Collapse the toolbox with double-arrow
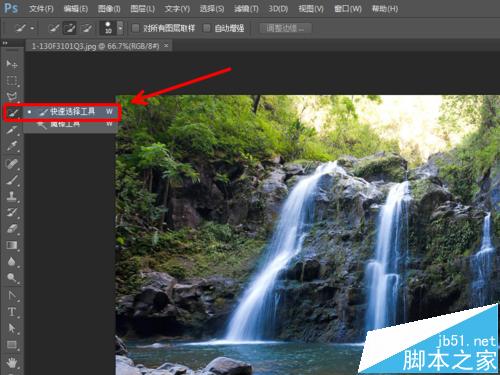Screen dimensions: 500x375 click(5, 43)
